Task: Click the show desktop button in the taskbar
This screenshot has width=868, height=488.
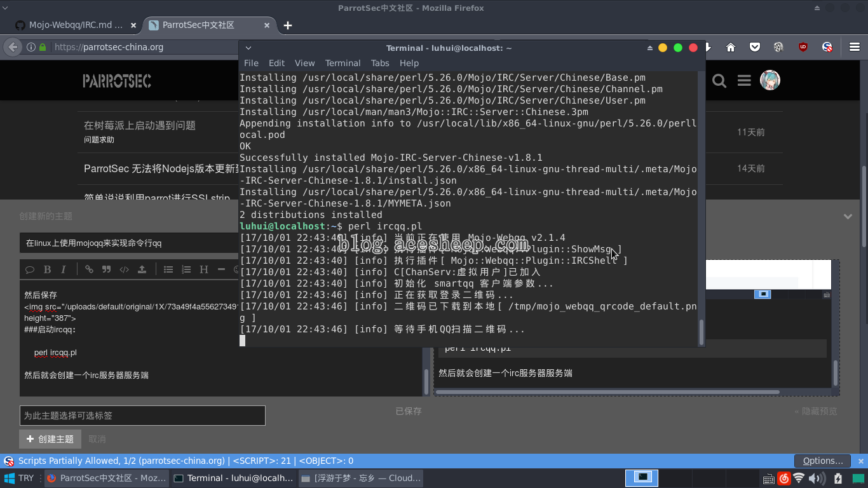Action: click(x=858, y=478)
